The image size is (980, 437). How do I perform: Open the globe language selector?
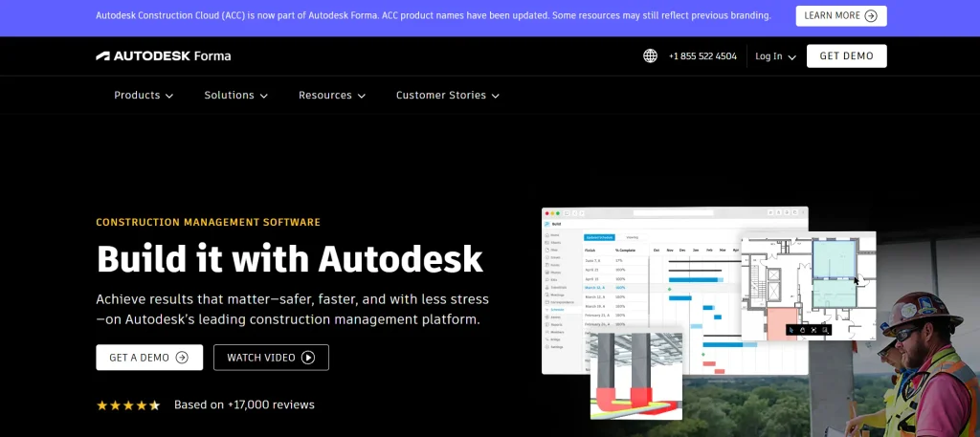pos(650,56)
